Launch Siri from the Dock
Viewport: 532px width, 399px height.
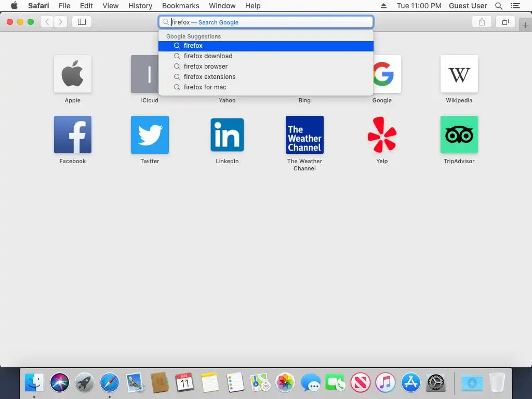coord(60,382)
